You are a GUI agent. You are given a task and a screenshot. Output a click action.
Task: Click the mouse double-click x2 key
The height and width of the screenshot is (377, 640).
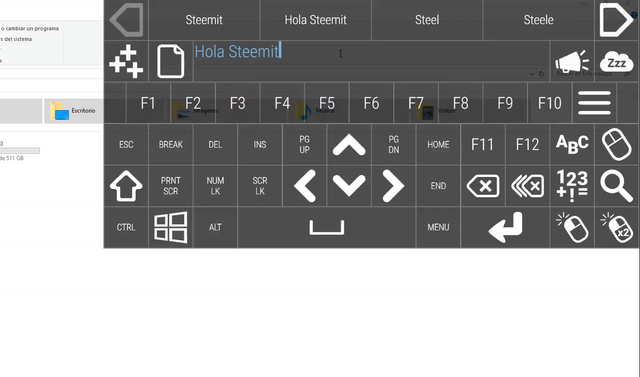616,227
